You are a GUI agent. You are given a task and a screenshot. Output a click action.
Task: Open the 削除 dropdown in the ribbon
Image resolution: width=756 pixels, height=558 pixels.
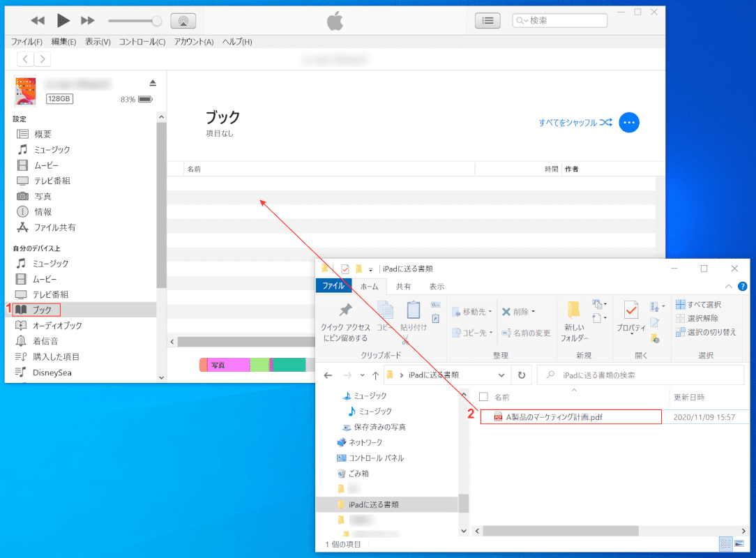tap(518, 312)
